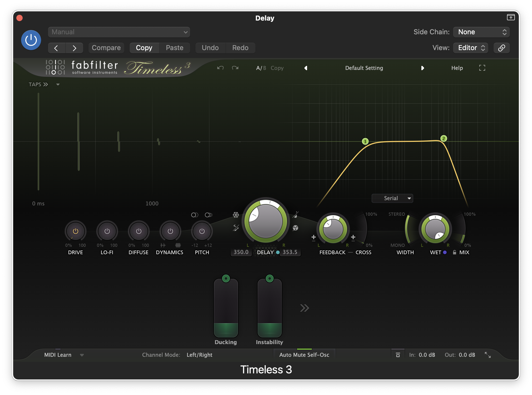The height and width of the screenshot is (395, 532).
Task: Open the Manual preset dropdown
Action: pyautogui.click(x=119, y=32)
